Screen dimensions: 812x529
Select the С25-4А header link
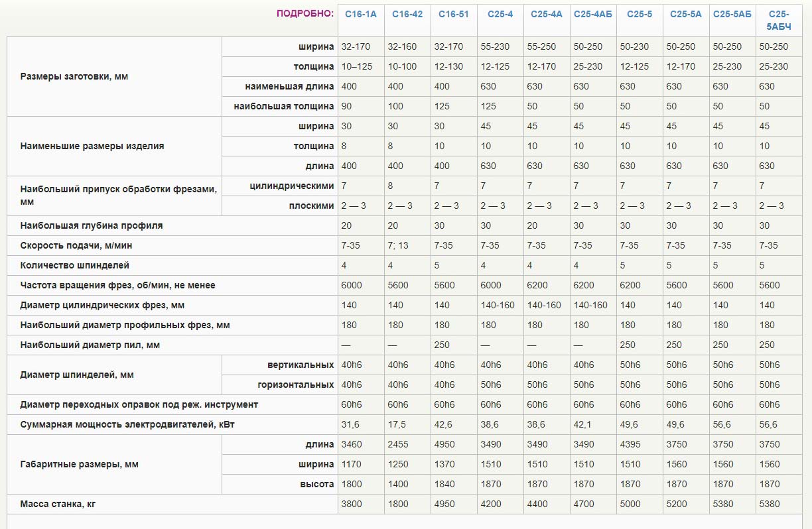547,14
